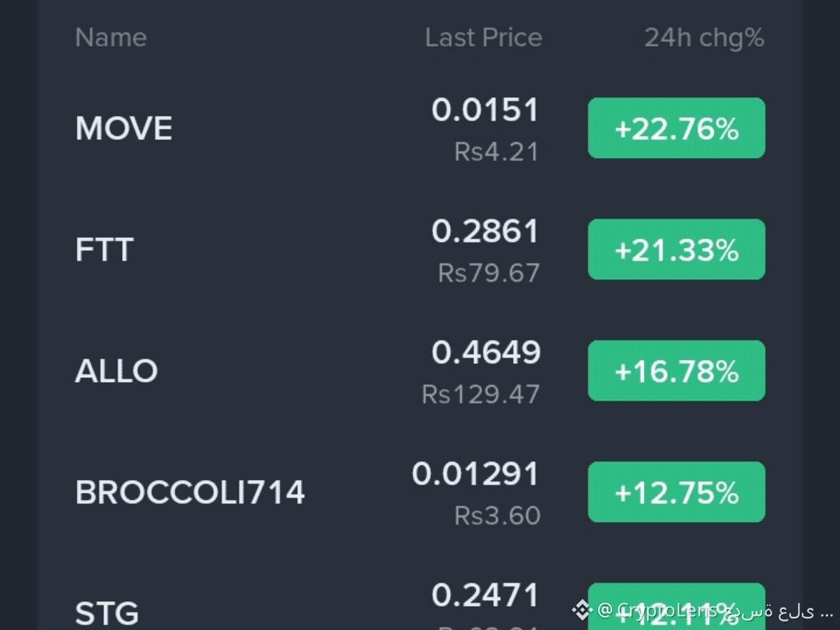Image resolution: width=840 pixels, height=630 pixels.
Task: Tap the +21.33% change badge
Action: 676,249
